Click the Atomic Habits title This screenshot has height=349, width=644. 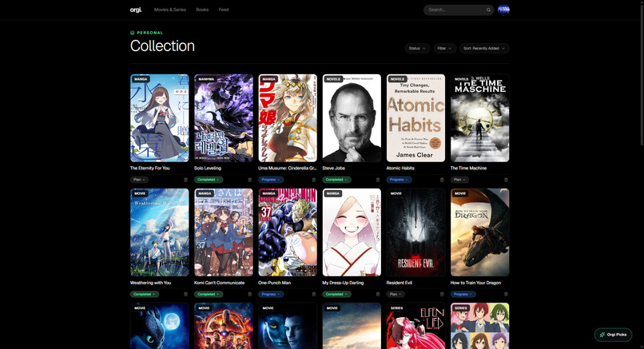pos(400,169)
